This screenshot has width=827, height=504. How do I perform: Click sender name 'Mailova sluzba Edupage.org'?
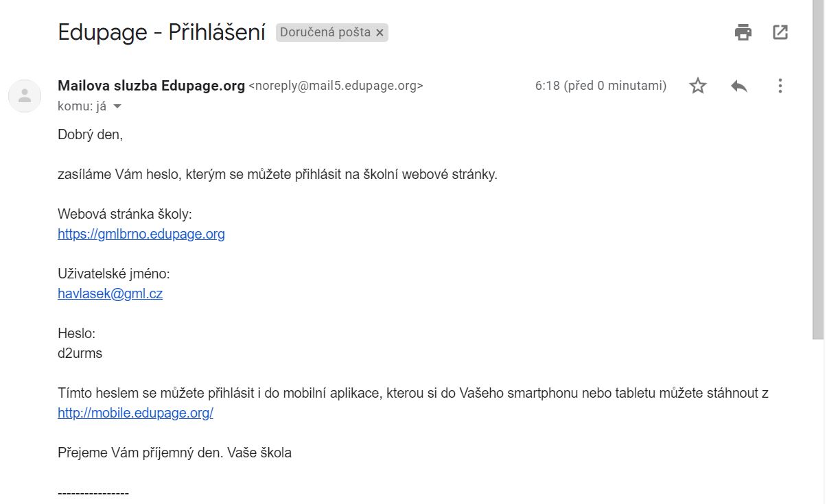[151, 86]
